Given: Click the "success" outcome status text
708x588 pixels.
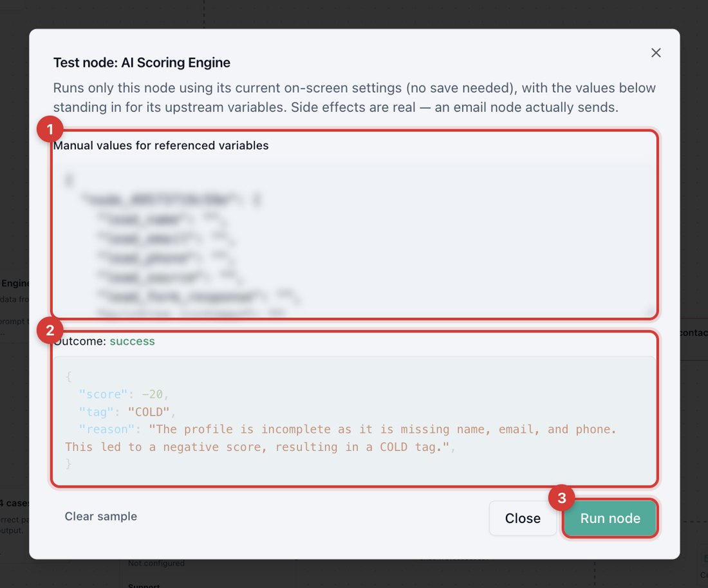Looking at the screenshot, I should pyautogui.click(x=133, y=341).
